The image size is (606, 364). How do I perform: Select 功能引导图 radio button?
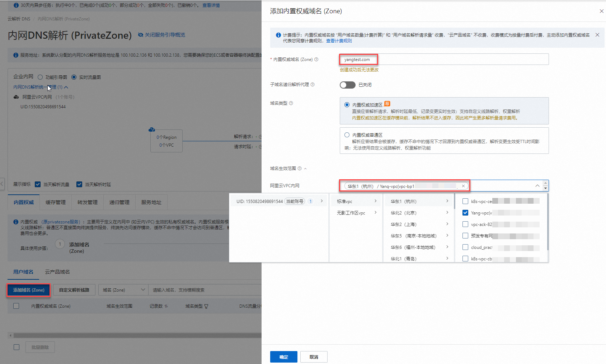click(x=40, y=77)
